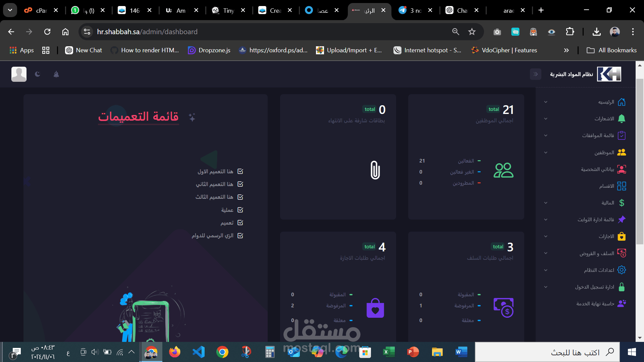Click the collapse sidebar double-arrow button

[x=535, y=74]
